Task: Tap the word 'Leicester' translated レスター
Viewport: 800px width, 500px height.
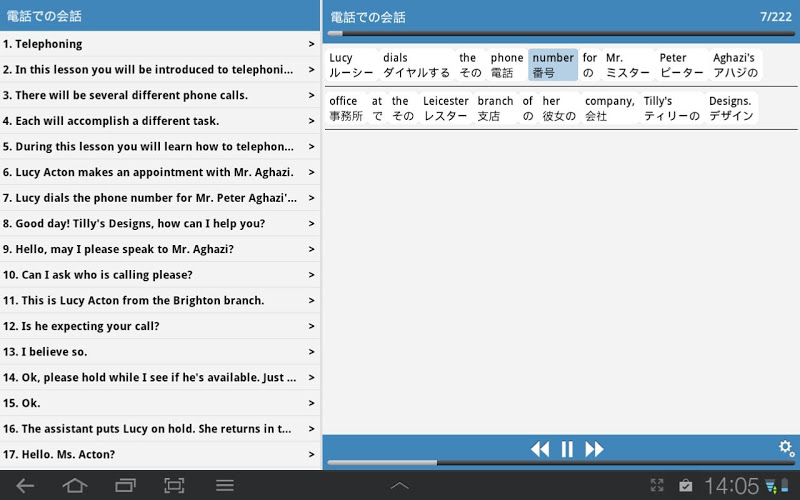Action: [x=445, y=108]
